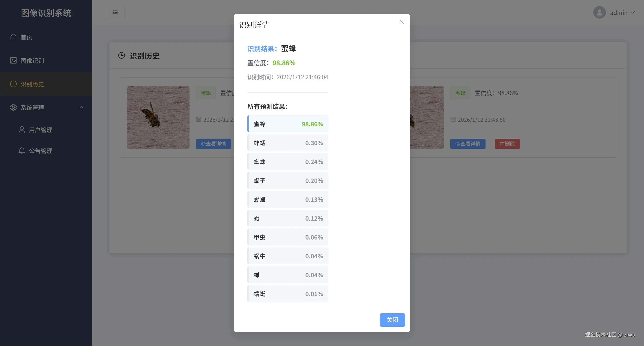Screen dimensions: 644x346
Task: Click the clock icon beside 识别历史 in sidebar
Action: click(13, 84)
